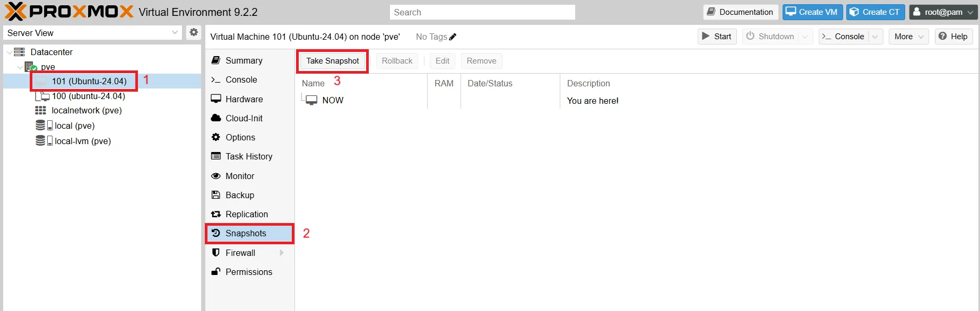Open the Console tab in side menu
The width and height of the screenshot is (980, 311).
tap(249, 79)
